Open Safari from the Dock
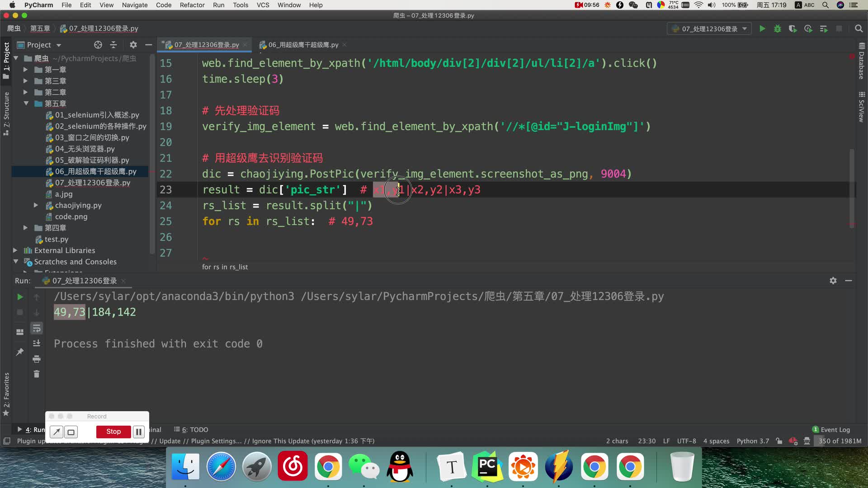Screen dimensions: 868x488 221,466
